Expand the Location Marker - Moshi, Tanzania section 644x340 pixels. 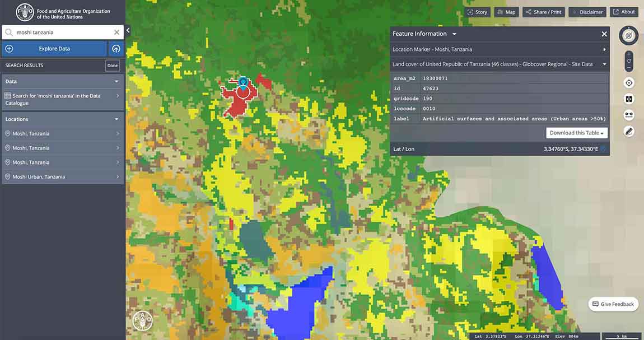click(x=604, y=50)
